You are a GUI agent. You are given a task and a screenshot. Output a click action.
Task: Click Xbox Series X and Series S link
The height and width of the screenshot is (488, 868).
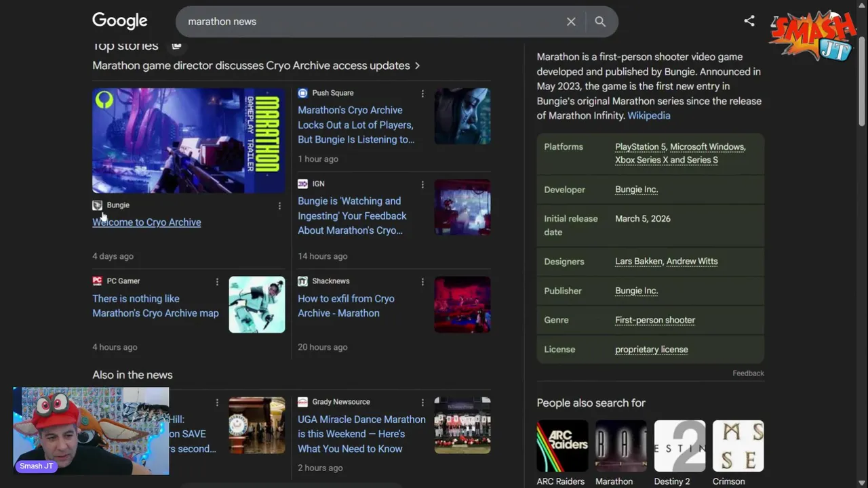(x=667, y=160)
